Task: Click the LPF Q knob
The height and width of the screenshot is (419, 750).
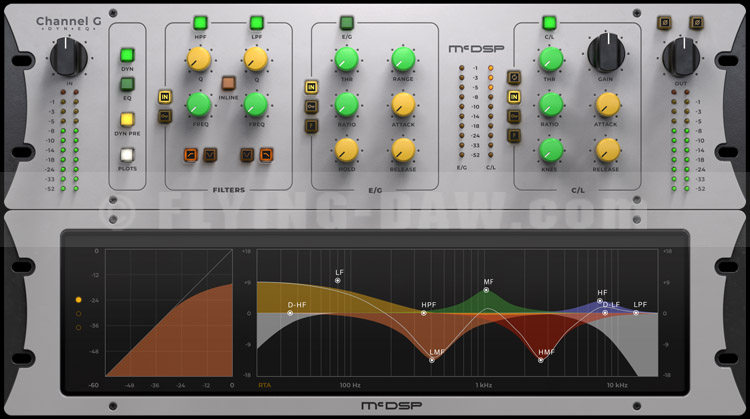Action: pos(256,59)
